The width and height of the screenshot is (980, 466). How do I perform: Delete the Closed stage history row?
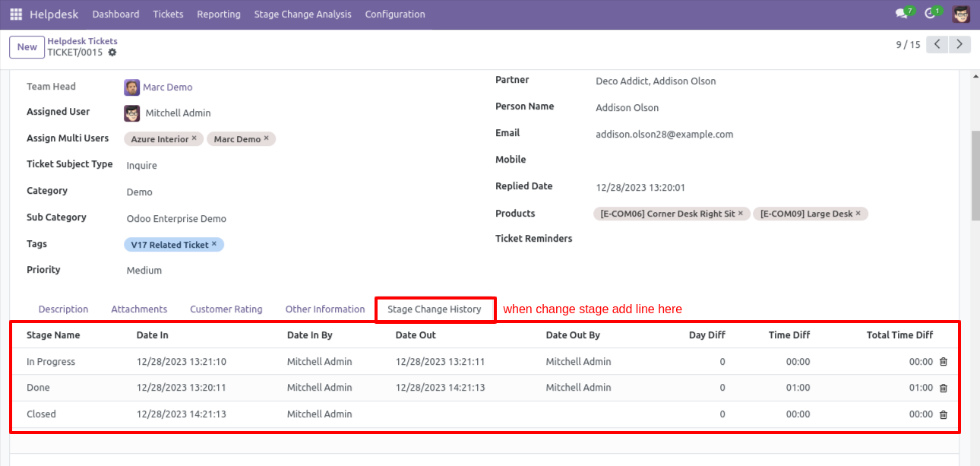[944, 414]
